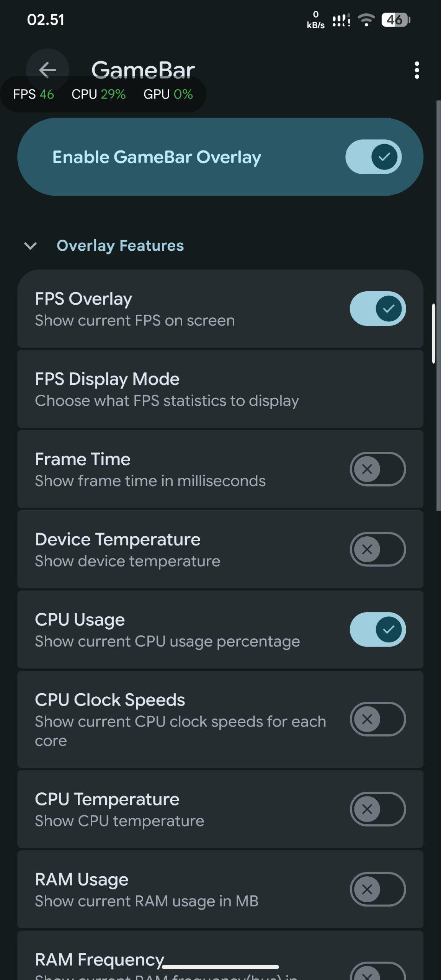Click the vertical scrollbar handle
441x980 pixels.
click(434, 333)
